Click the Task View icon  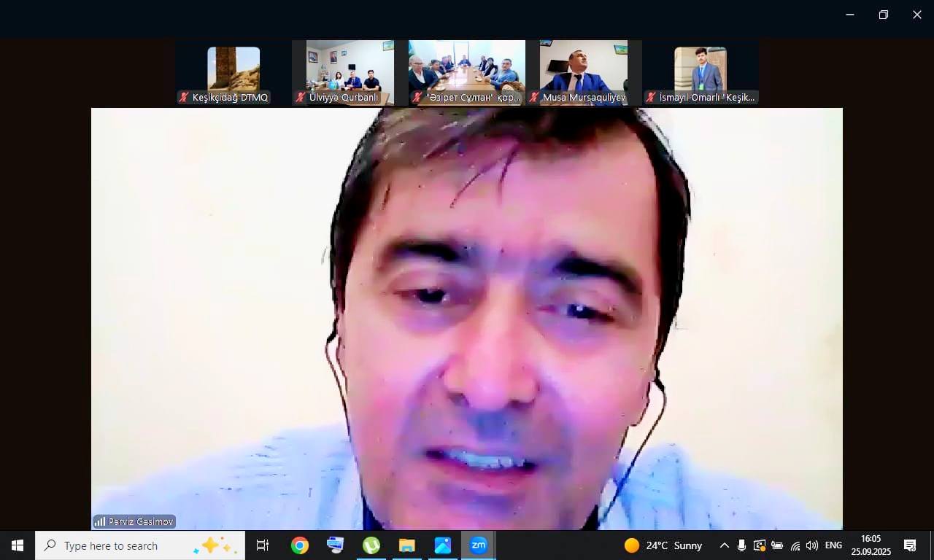click(x=263, y=545)
